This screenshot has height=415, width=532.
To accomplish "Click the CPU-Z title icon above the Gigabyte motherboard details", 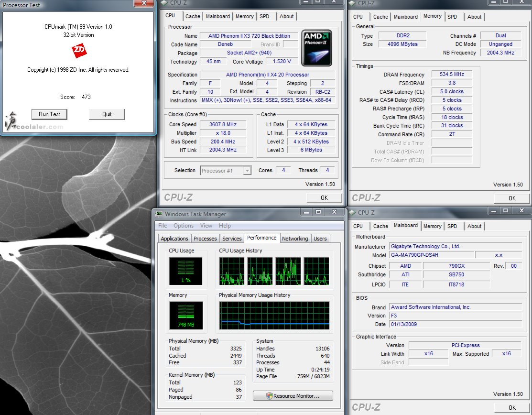I will [x=353, y=213].
